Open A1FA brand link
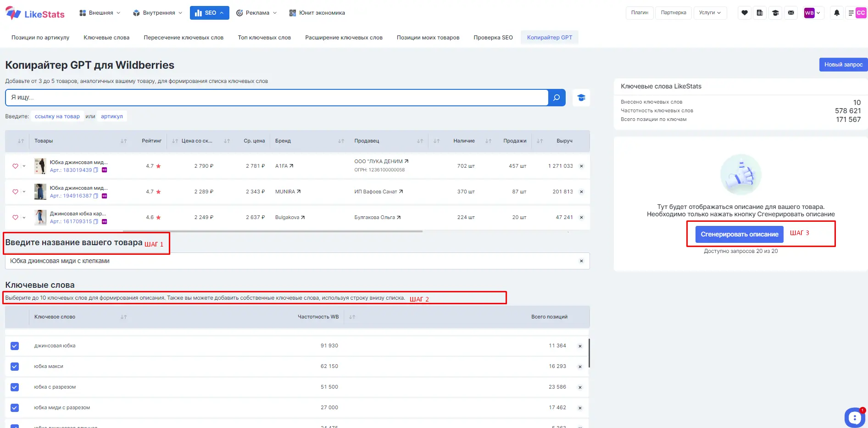 [284, 166]
